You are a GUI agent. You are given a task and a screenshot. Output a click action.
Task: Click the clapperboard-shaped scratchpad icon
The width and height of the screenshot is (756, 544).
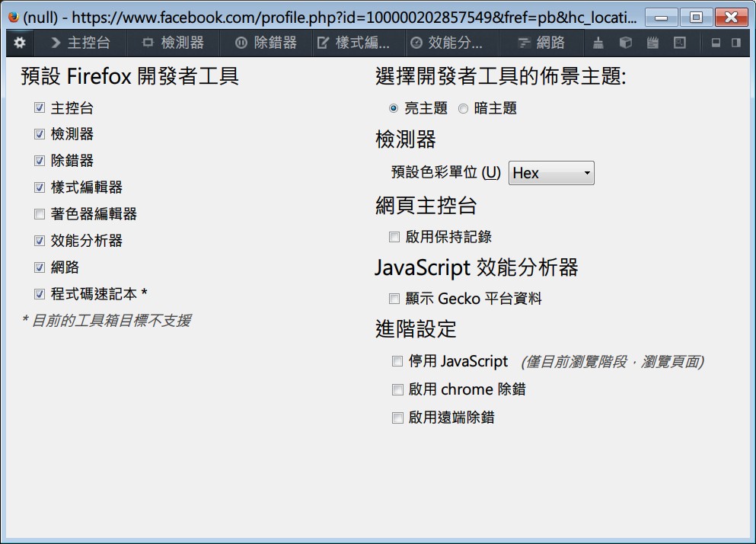[x=652, y=43]
